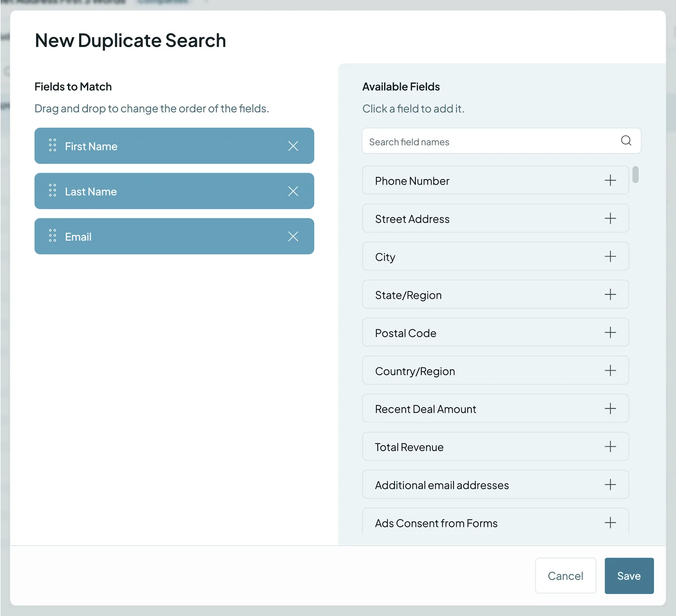Click the Email label text
676x616 pixels.
pos(78,237)
